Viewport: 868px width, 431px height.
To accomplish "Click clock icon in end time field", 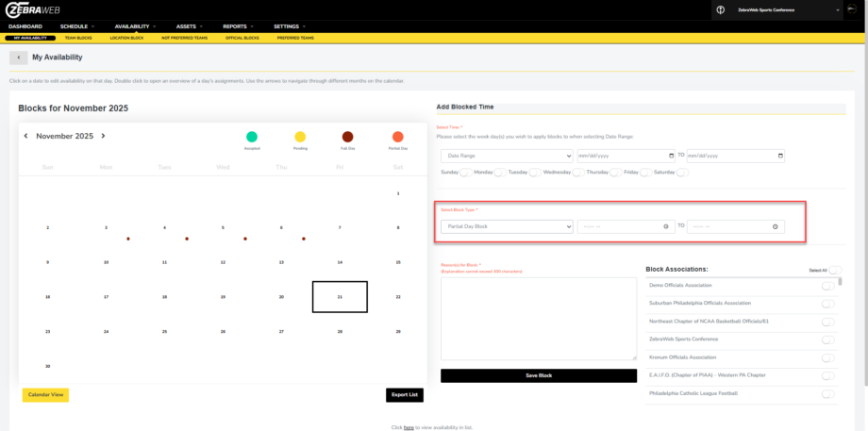I will (x=775, y=226).
